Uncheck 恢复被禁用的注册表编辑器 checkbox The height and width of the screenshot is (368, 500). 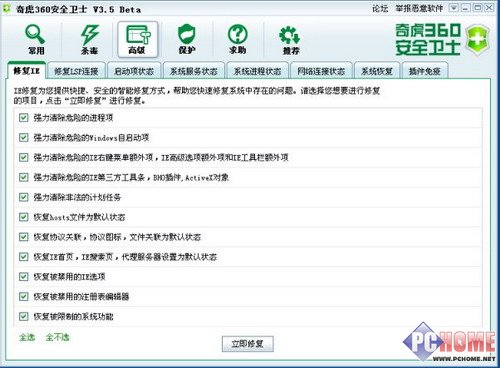coord(23,296)
